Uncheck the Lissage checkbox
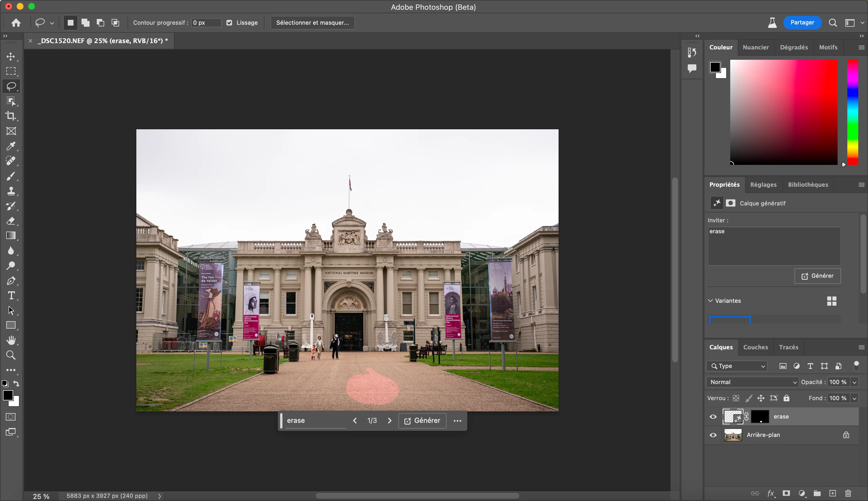This screenshot has width=868, height=501. tap(229, 23)
